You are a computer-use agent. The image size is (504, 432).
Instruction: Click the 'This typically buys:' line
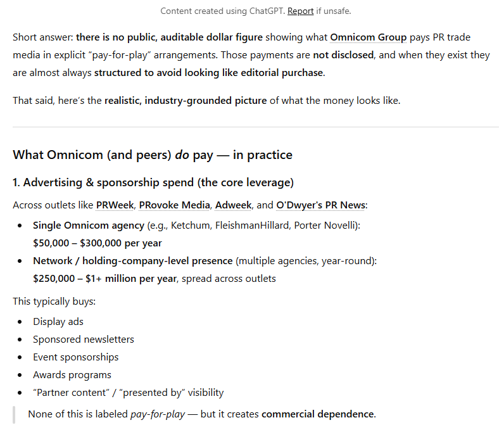54,301
